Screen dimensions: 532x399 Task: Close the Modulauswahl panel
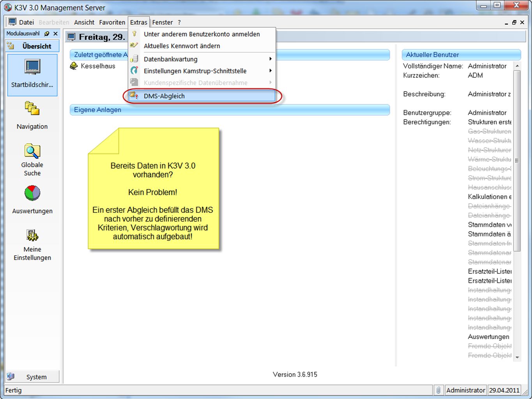(x=55, y=34)
